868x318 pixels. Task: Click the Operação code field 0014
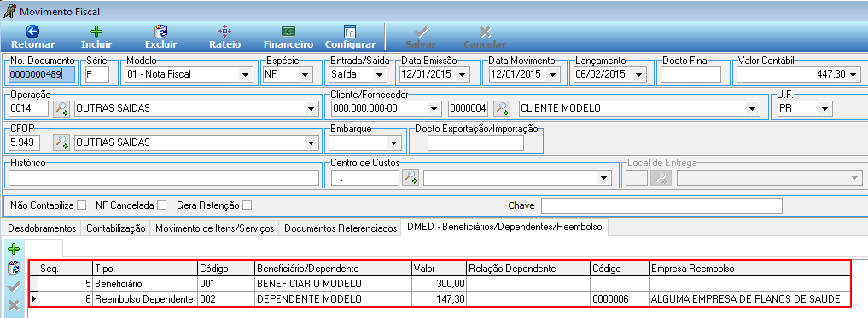pos(29,109)
